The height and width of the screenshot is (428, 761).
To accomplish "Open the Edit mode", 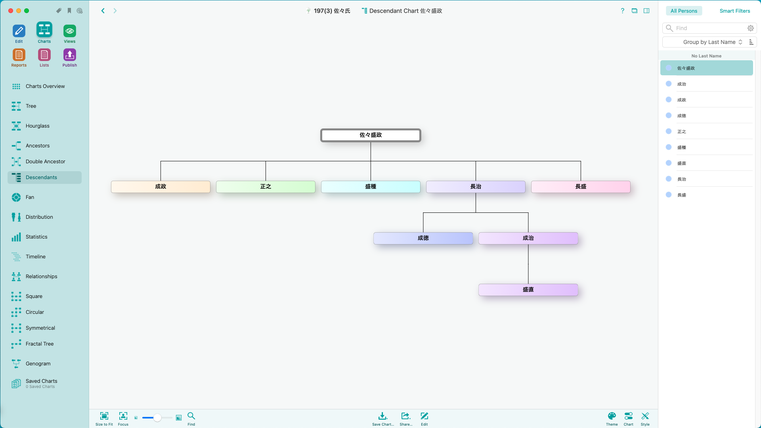I will (18, 33).
